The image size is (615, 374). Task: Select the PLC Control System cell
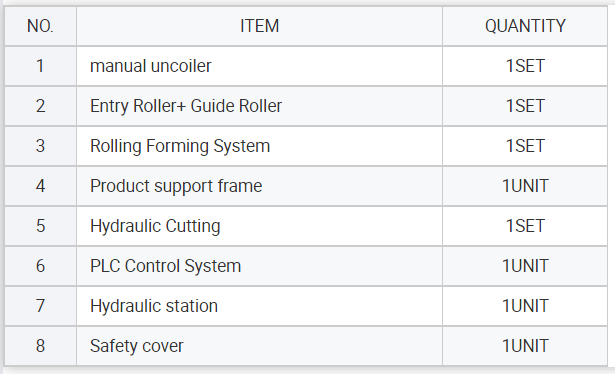pos(259,266)
